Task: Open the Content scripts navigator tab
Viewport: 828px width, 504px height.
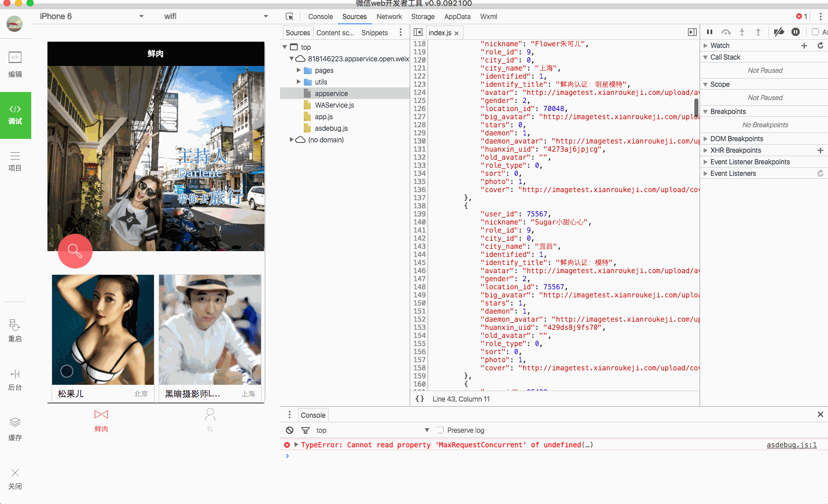Action: pyautogui.click(x=335, y=33)
